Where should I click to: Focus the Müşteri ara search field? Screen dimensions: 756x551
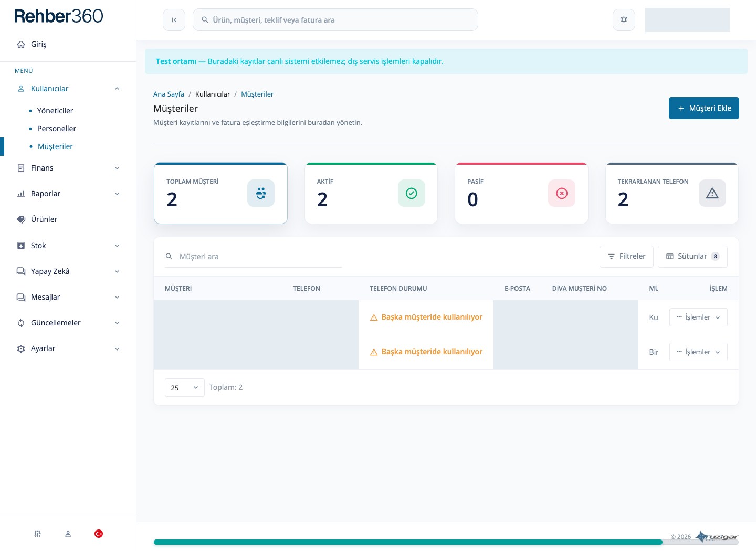point(253,257)
